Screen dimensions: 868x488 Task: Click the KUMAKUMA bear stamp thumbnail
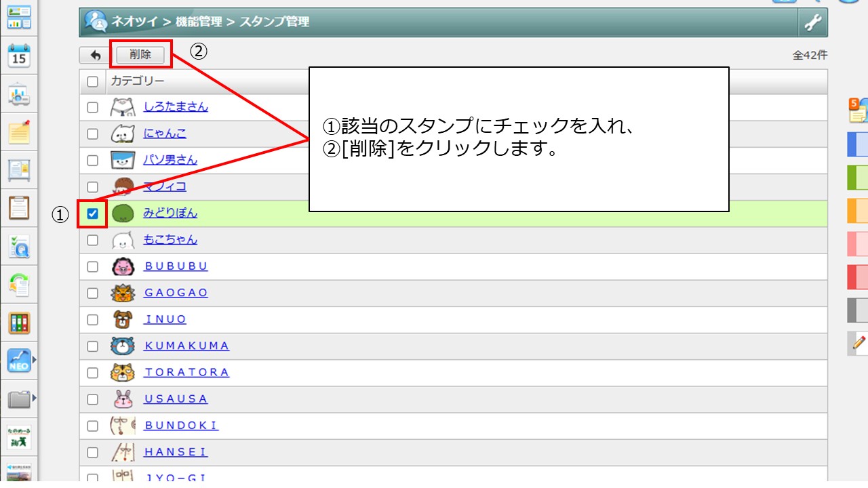pos(122,346)
